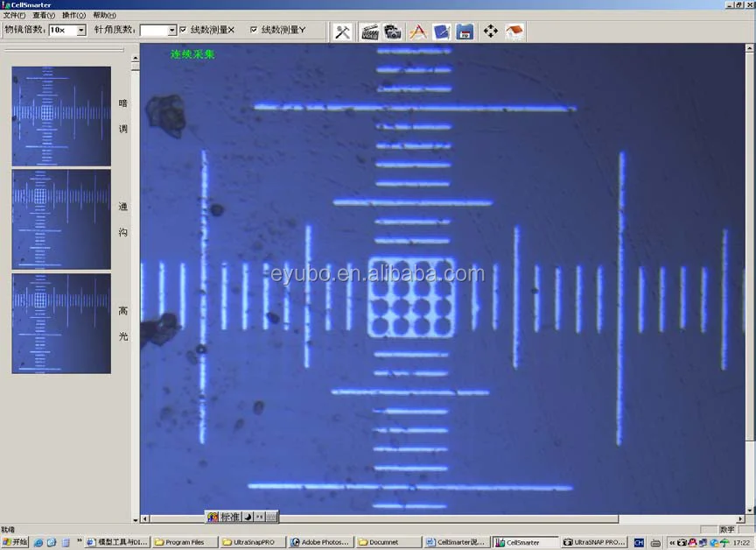Click the floppy disk save icon
The height and width of the screenshot is (550, 756).
pos(465,32)
